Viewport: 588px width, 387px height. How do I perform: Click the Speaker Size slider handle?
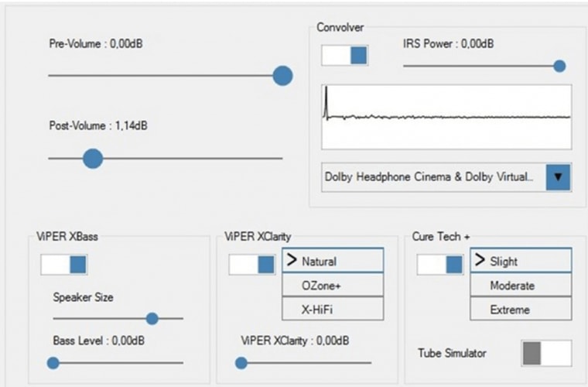pyautogui.click(x=152, y=318)
